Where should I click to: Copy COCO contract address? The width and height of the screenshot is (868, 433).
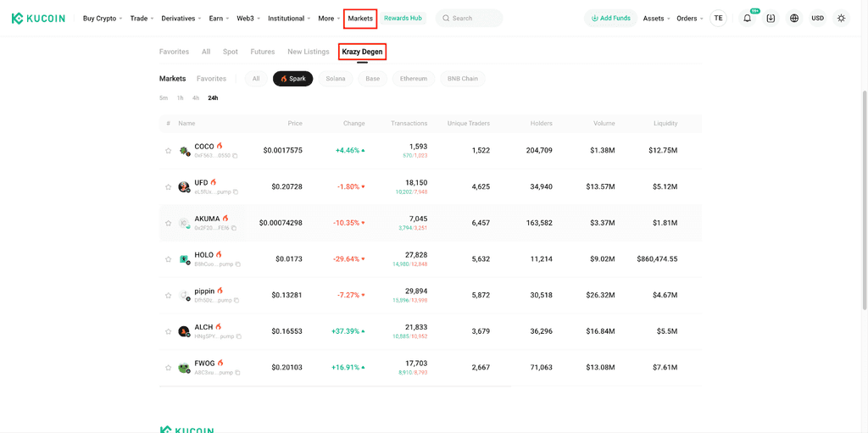(x=236, y=156)
